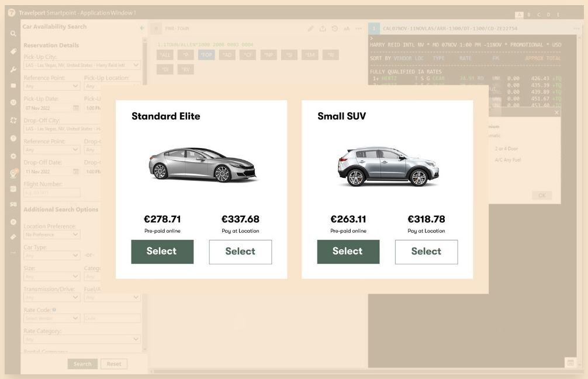Click the globe icon with orange badge

coord(13,173)
